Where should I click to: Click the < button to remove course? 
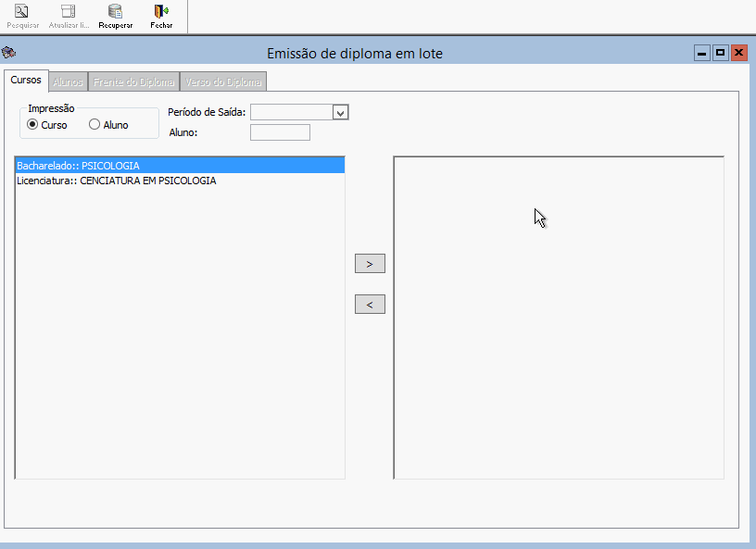click(370, 304)
